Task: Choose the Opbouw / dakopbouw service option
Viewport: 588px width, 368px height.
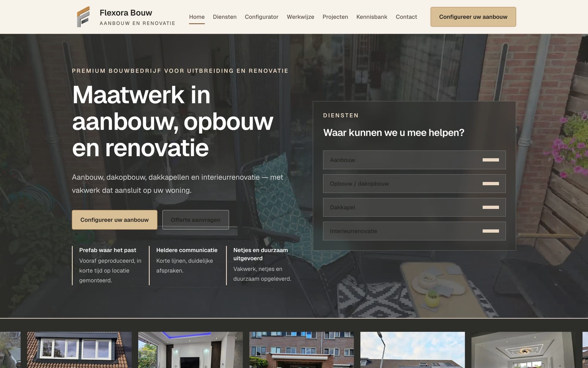Action: click(x=414, y=184)
